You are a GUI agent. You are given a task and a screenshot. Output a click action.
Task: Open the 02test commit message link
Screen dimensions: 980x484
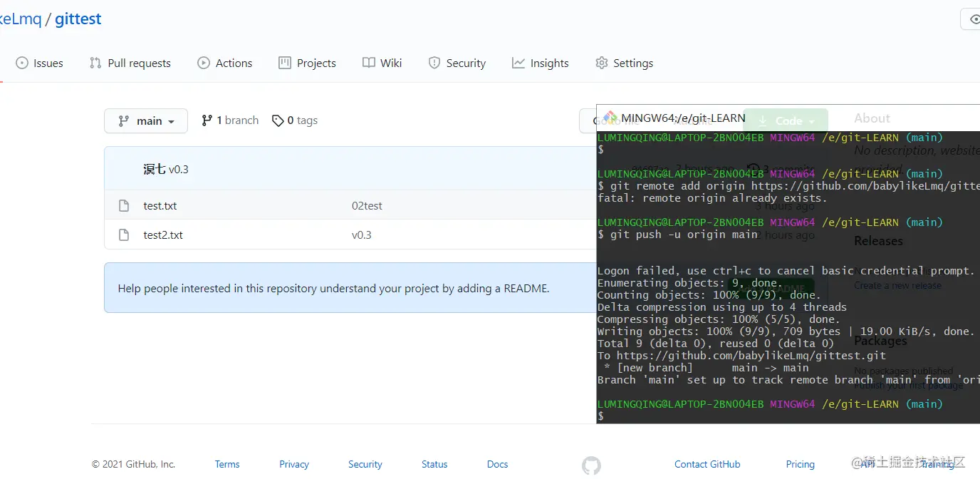(x=367, y=206)
